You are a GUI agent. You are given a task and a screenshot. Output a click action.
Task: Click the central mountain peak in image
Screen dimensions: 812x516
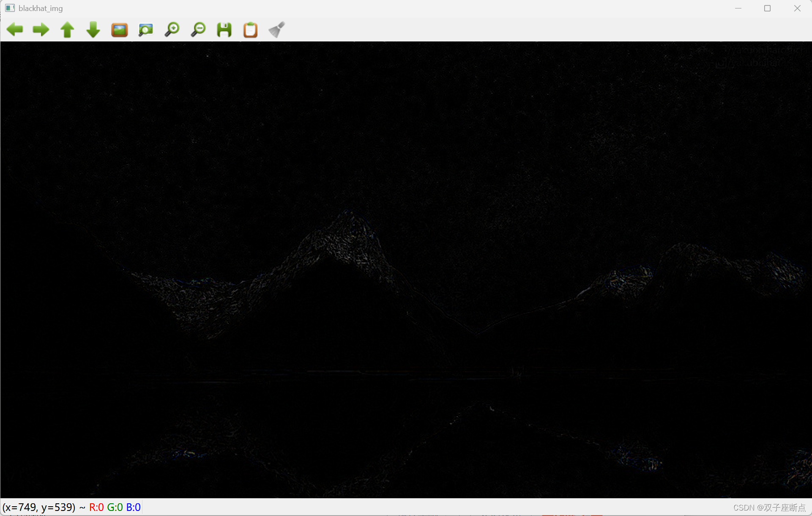349,216
